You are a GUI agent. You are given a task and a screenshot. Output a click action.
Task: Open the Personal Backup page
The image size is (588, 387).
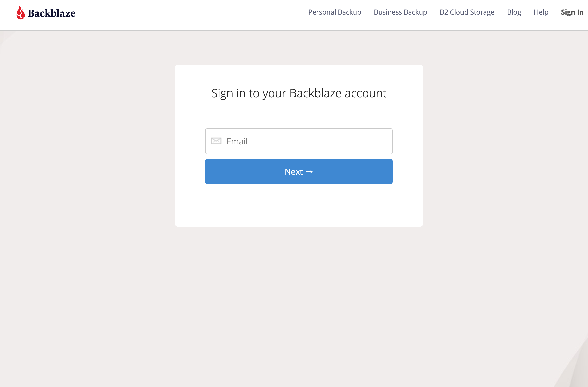pos(335,12)
